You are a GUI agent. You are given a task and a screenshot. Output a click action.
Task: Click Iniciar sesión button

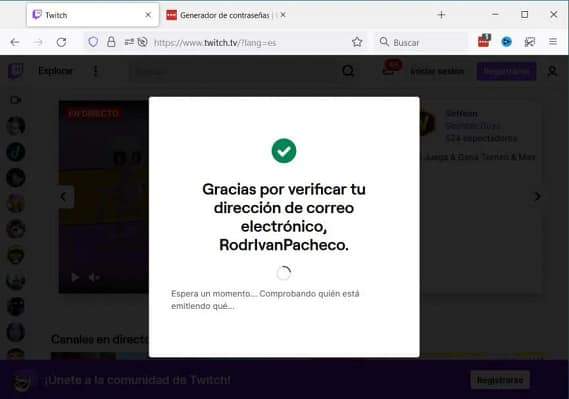point(437,71)
